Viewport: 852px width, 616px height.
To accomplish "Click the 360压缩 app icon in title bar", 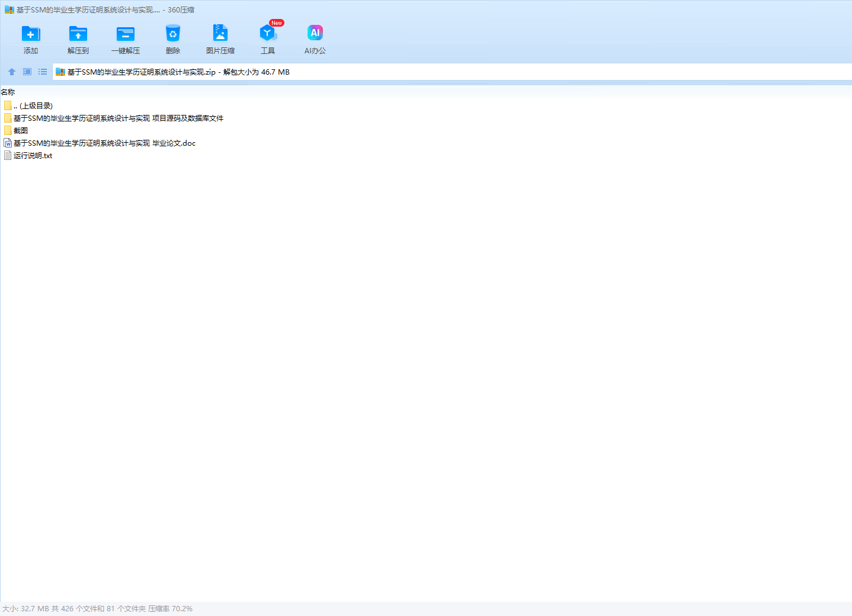I will [x=9, y=10].
